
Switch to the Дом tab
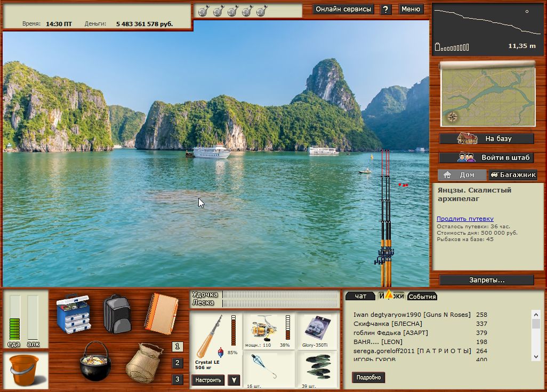pos(462,174)
